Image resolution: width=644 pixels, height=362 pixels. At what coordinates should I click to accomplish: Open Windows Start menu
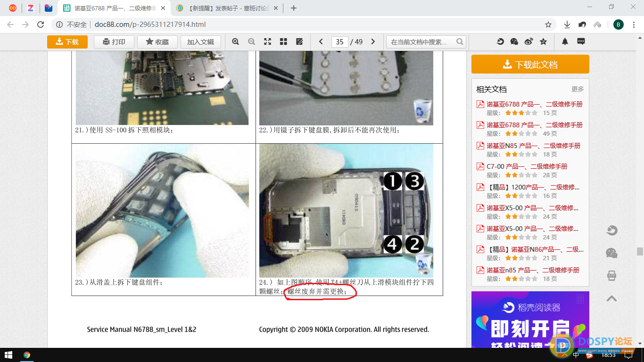[x=8, y=355]
